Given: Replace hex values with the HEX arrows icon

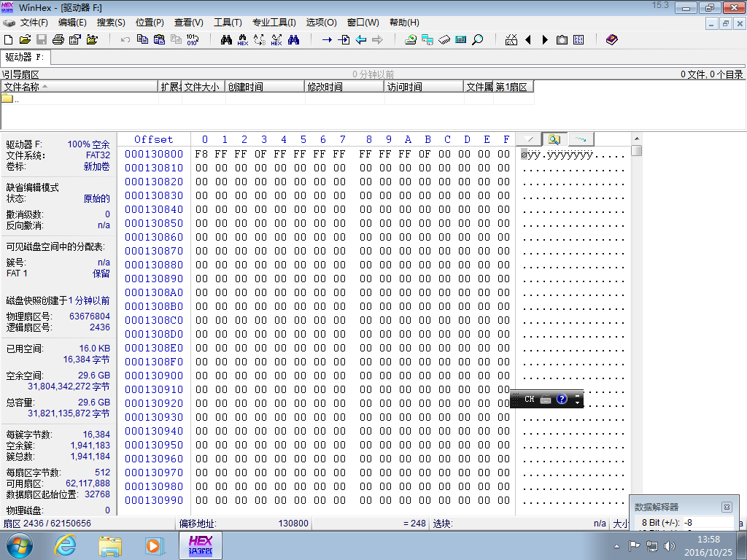Looking at the screenshot, I should tap(276, 40).
